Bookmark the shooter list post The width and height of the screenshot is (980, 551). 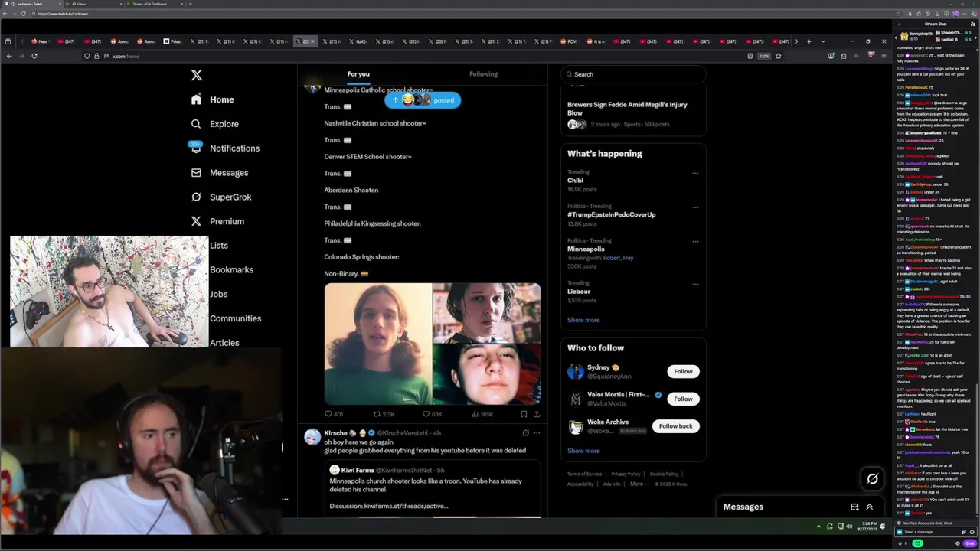pyautogui.click(x=524, y=414)
